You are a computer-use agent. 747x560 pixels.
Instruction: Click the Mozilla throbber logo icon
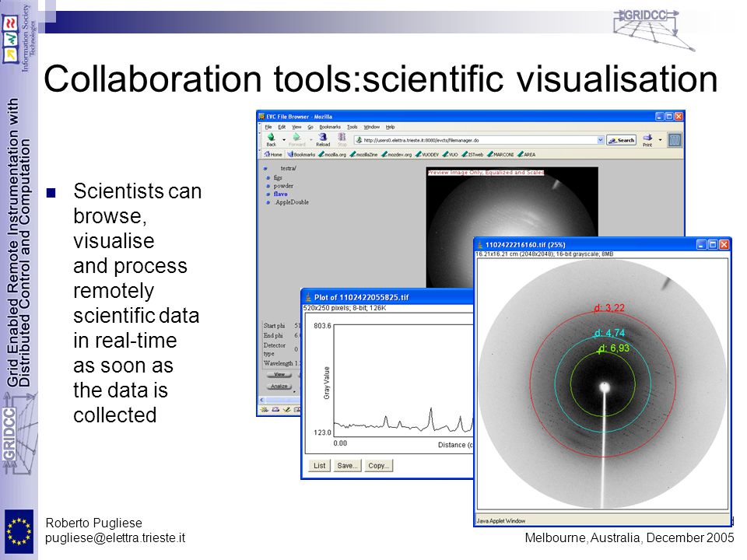click(674, 140)
